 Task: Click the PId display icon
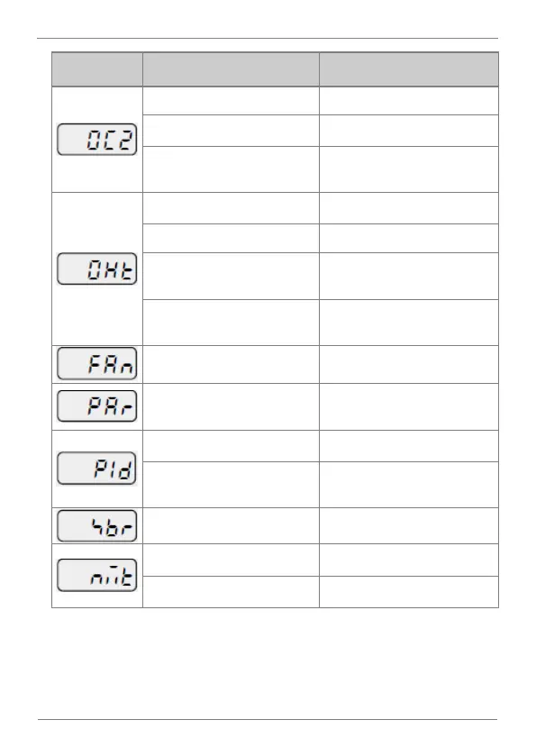point(97,469)
